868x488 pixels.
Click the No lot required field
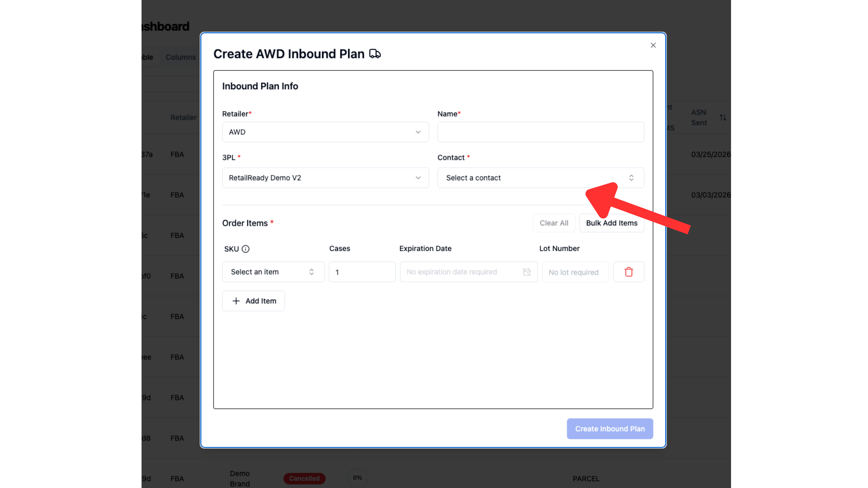coord(575,272)
